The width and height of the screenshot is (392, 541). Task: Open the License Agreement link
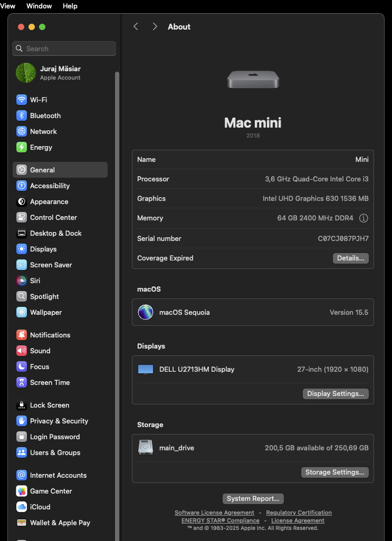coord(298,520)
